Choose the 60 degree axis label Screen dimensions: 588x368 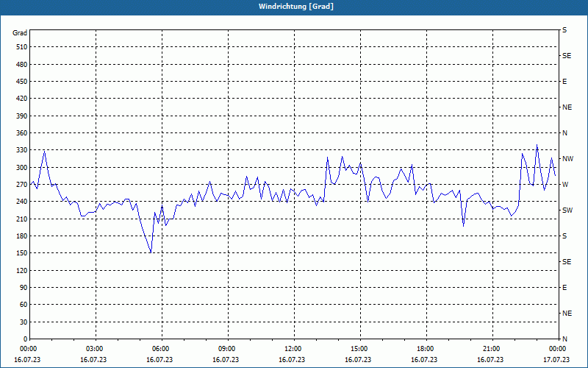(x=24, y=305)
